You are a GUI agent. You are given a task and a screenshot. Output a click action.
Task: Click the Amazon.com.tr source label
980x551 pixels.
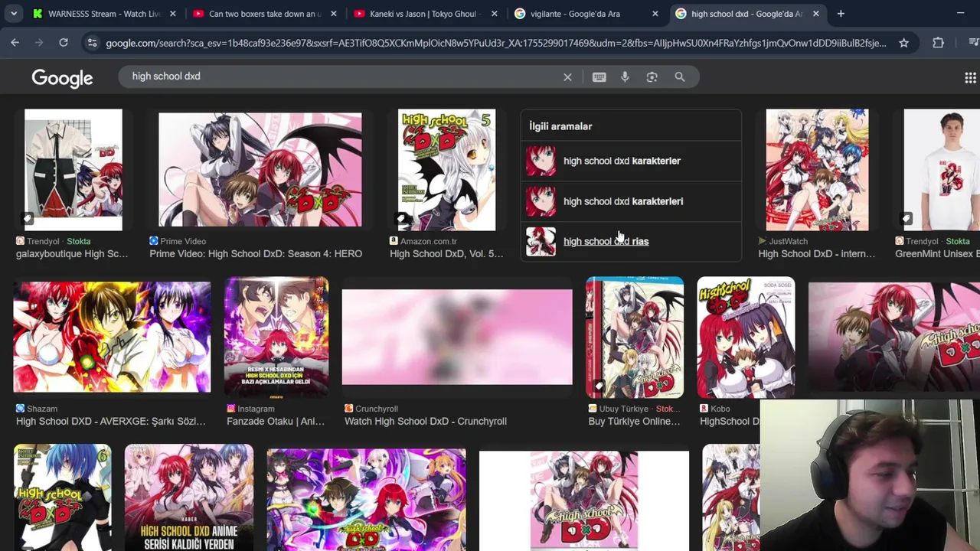(x=428, y=241)
